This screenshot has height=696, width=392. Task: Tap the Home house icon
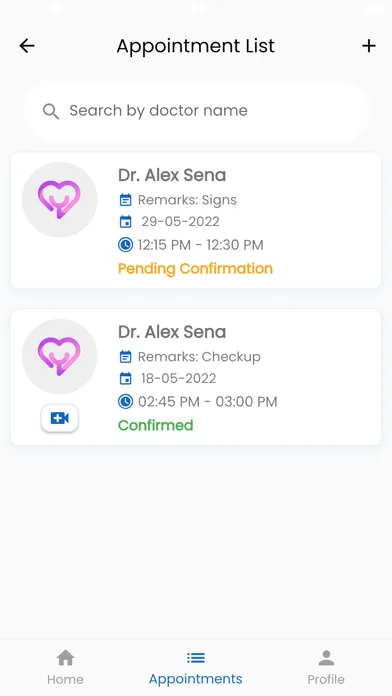pos(65,657)
